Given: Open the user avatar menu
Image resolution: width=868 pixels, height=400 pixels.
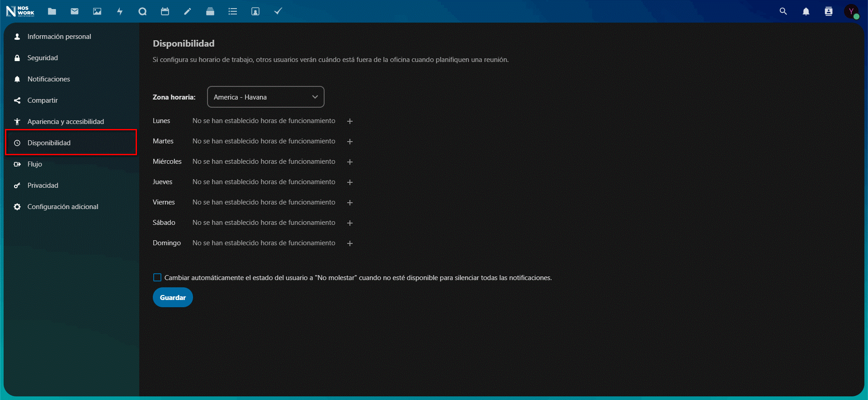Looking at the screenshot, I should (x=851, y=11).
